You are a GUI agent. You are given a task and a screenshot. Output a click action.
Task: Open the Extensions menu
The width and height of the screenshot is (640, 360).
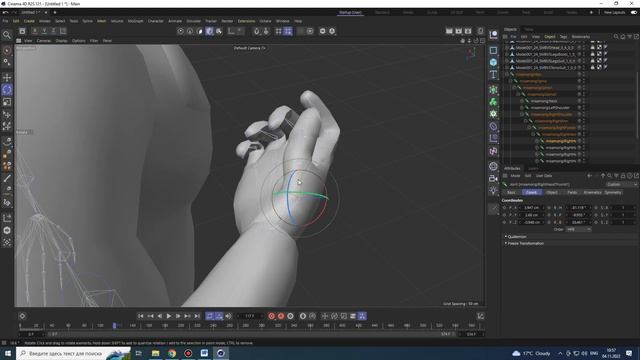click(x=246, y=21)
